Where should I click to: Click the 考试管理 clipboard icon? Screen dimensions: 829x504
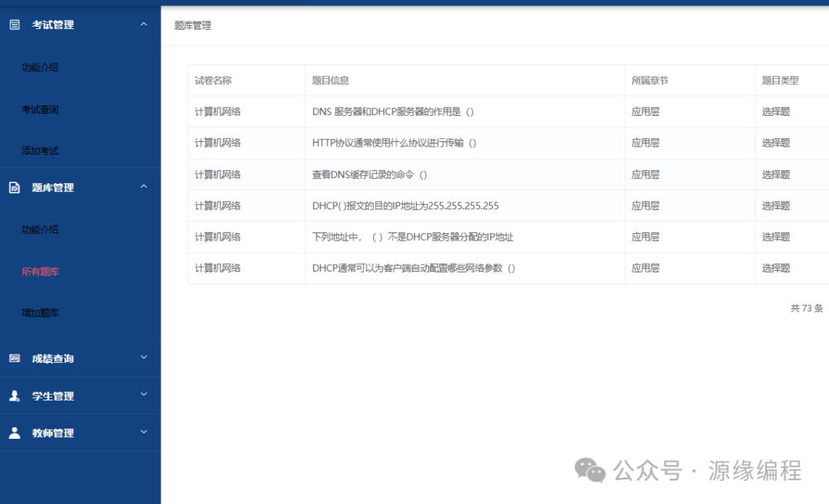[15, 25]
